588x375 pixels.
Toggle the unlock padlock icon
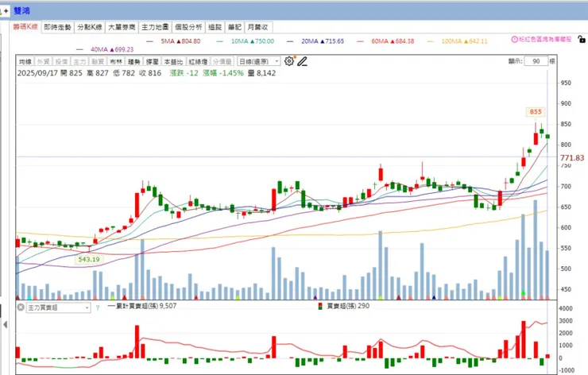(582, 39)
